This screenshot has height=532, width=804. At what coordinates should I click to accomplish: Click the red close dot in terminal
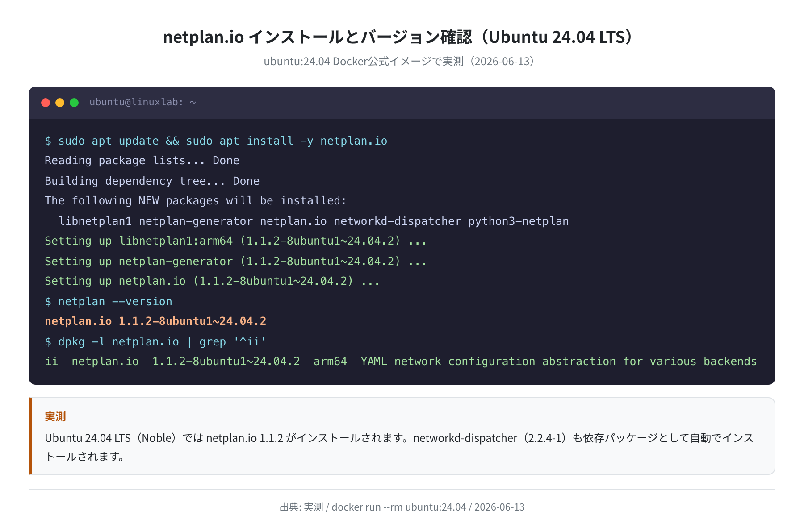click(46, 103)
